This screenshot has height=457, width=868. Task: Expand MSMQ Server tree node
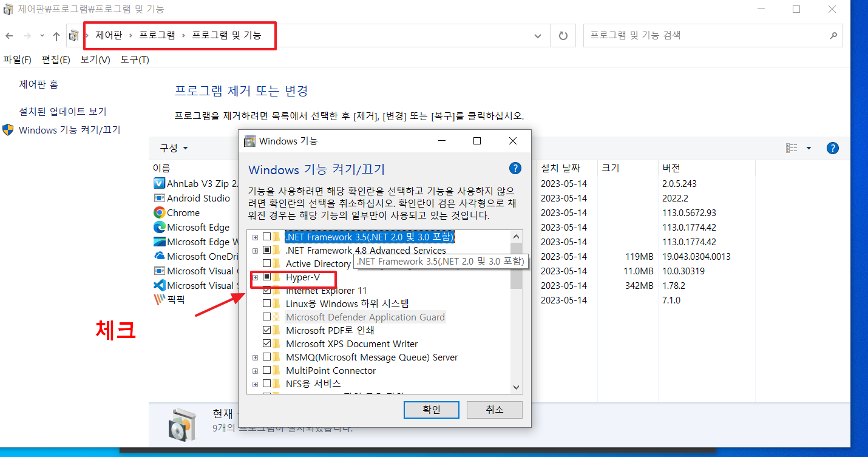click(255, 357)
